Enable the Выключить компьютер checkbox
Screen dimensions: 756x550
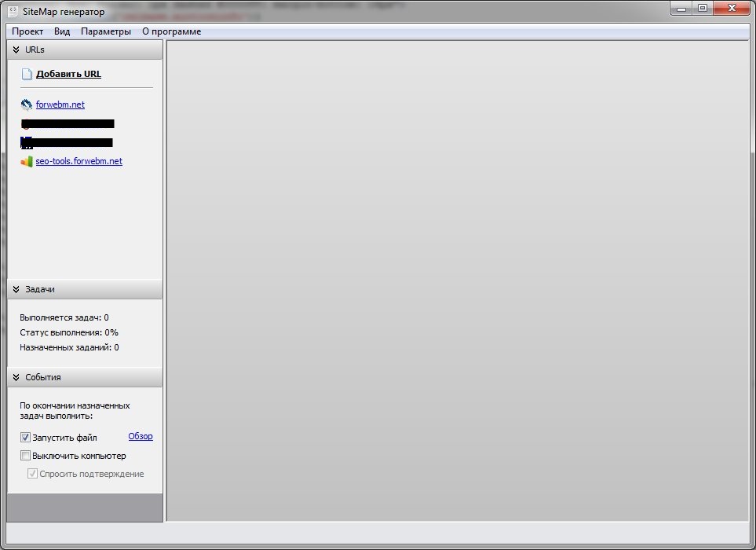coord(25,456)
